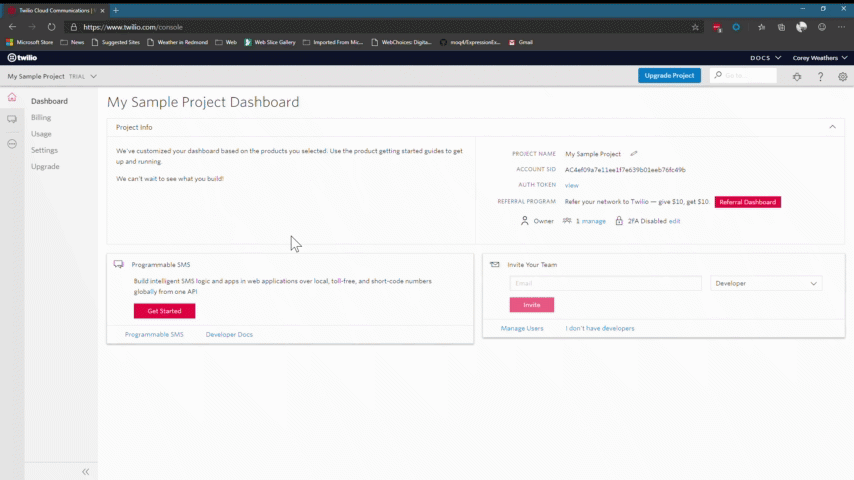Add page to favorites star icon
The height and width of the screenshot is (480, 854).
[x=695, y=27]
